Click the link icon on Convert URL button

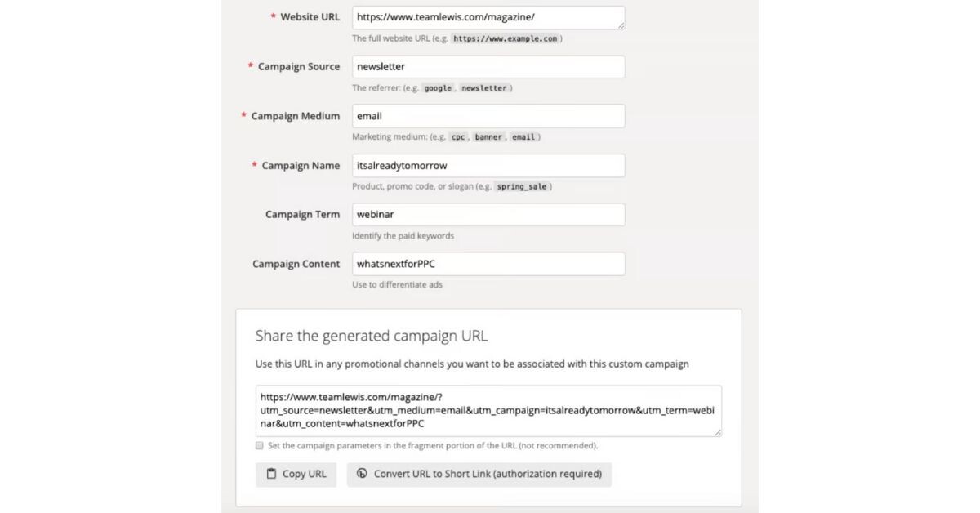363,474
